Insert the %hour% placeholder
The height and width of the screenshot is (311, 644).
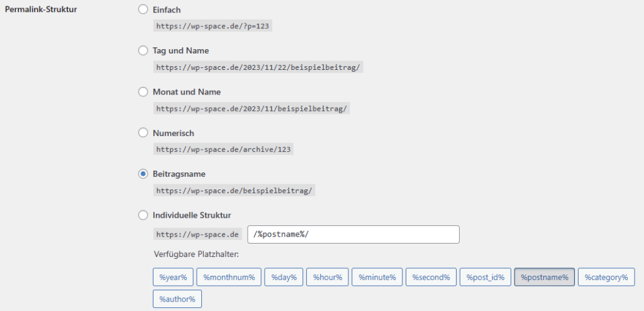pyautogui.click(x=327, y=277)
